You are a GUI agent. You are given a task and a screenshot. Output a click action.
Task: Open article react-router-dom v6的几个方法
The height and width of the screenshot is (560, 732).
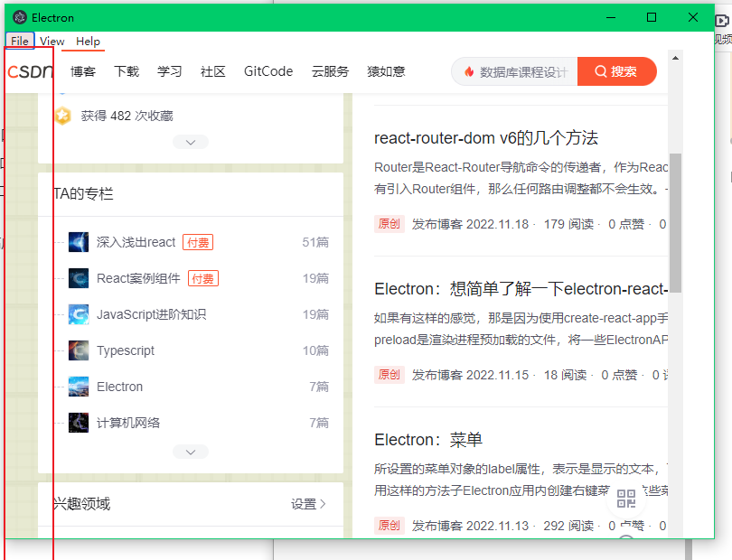486,138
